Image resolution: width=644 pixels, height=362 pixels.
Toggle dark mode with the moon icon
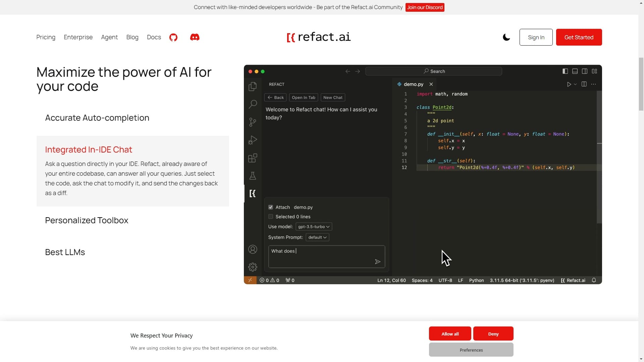tap(506, 37)
